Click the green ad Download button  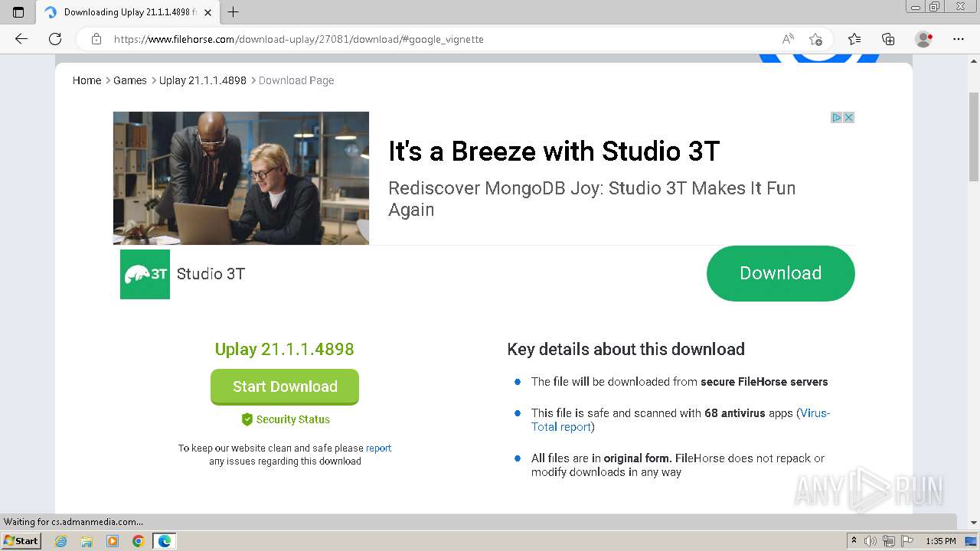coord(780,273)
